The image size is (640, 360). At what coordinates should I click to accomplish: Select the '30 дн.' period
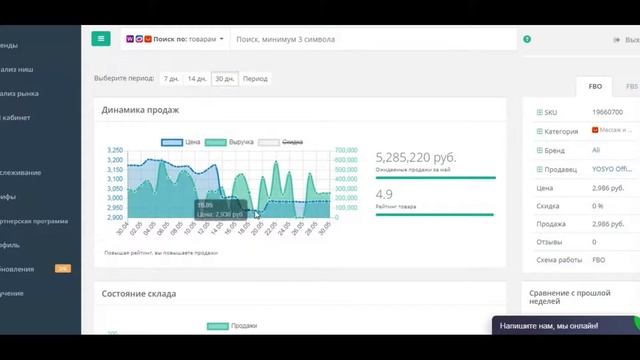[x=224, y=78]
